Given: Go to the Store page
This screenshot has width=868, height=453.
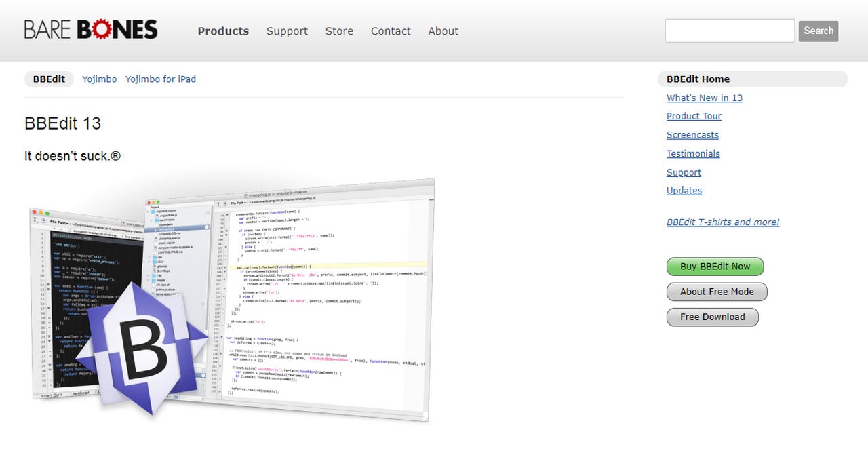Looking at the screenshot, I should (x=339, y=31).
